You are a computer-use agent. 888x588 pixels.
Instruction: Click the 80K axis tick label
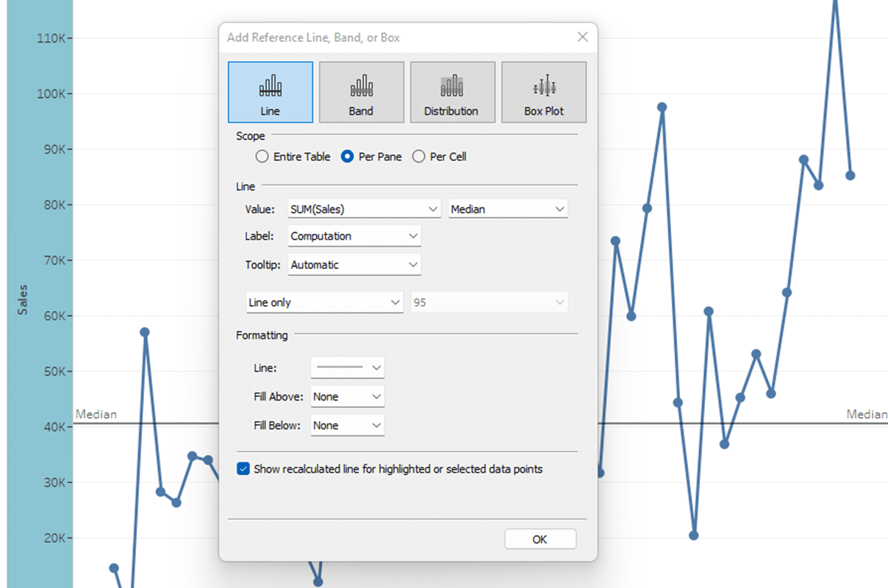coord(54,205)
